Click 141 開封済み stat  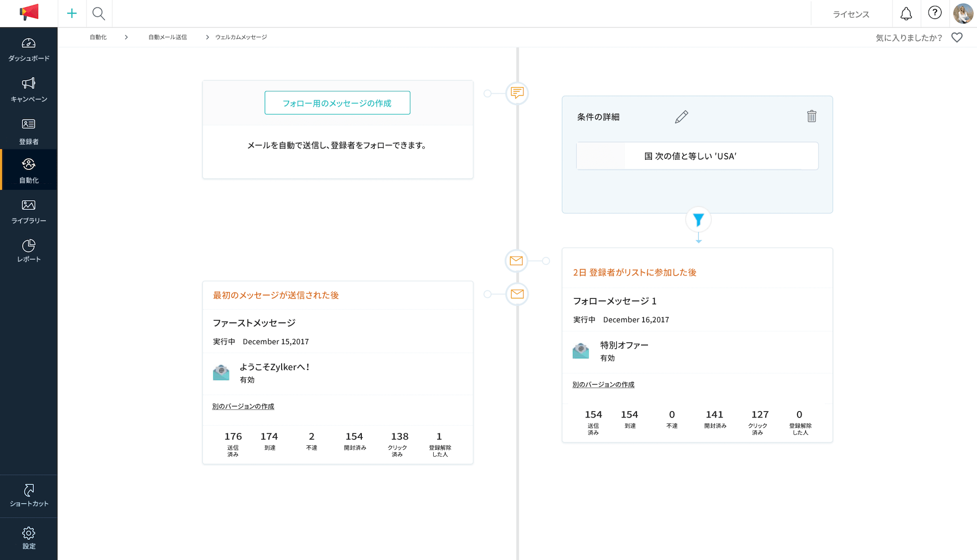(x=715, y=419)
